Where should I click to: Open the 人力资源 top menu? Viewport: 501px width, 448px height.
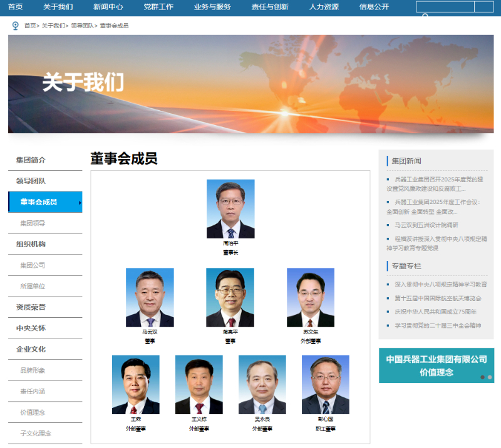[x=324, y=7]
